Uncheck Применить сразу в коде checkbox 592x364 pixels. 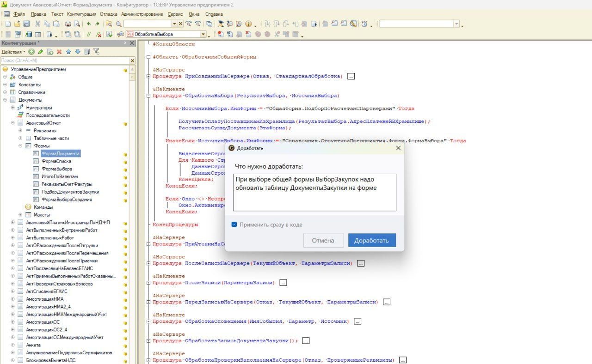pos(234,224)
